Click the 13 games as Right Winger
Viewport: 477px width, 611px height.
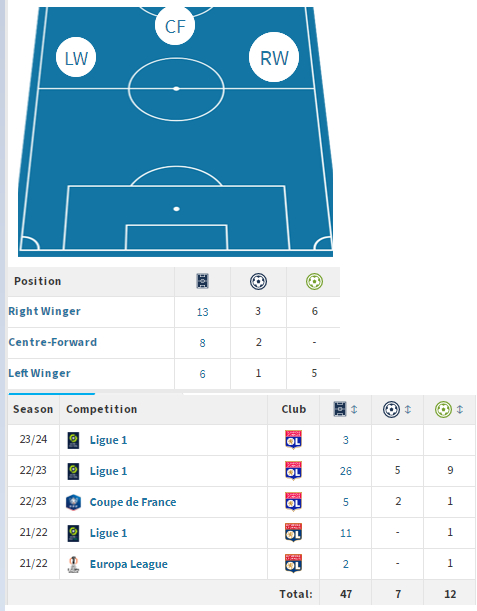[x=202, y=312]
